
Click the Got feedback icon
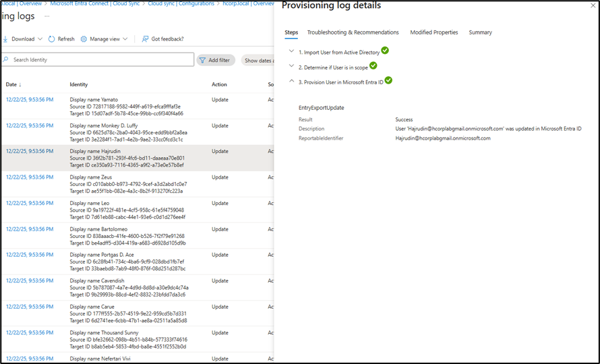(145, 39)
